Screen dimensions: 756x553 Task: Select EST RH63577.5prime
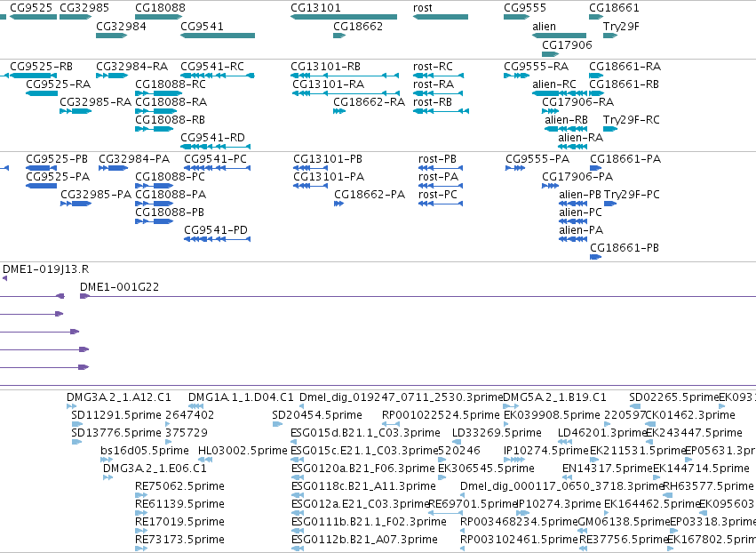point(668,495)
